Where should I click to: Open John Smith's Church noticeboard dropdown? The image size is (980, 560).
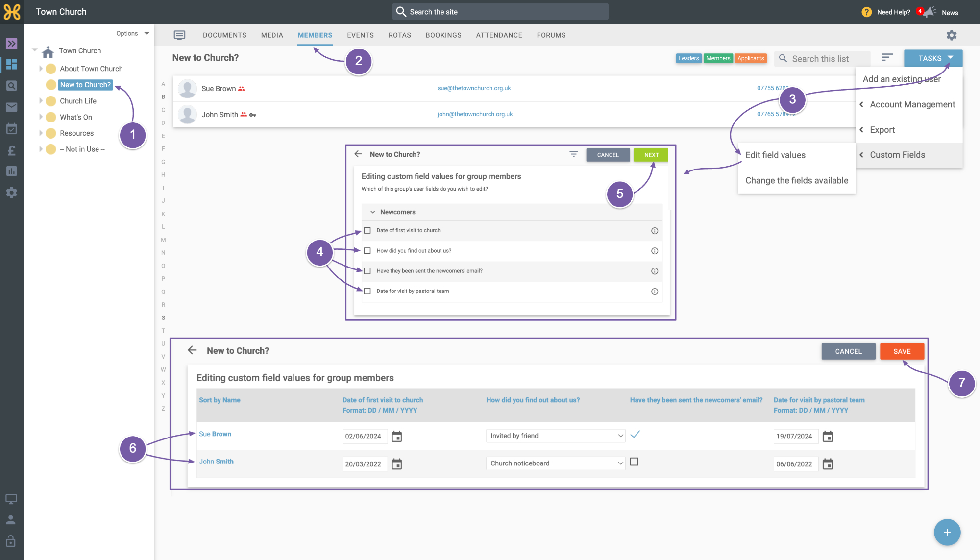click(556, 463)
